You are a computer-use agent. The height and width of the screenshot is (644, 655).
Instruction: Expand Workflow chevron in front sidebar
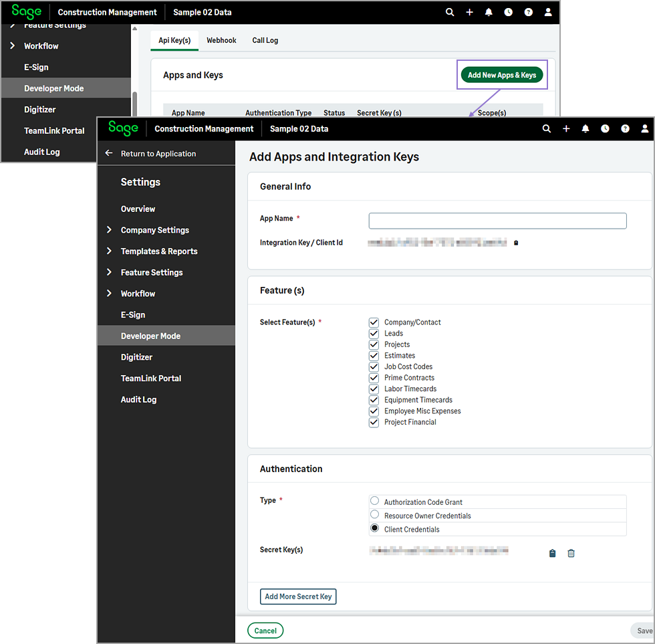coord(109,294)
